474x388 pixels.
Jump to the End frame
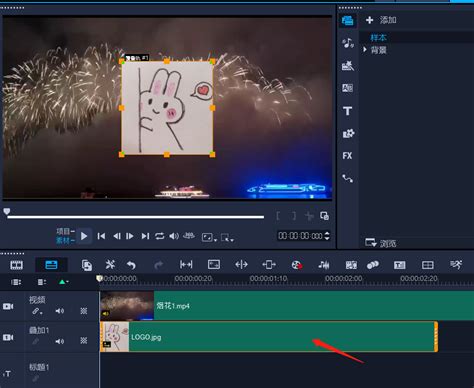pos(145,236)
